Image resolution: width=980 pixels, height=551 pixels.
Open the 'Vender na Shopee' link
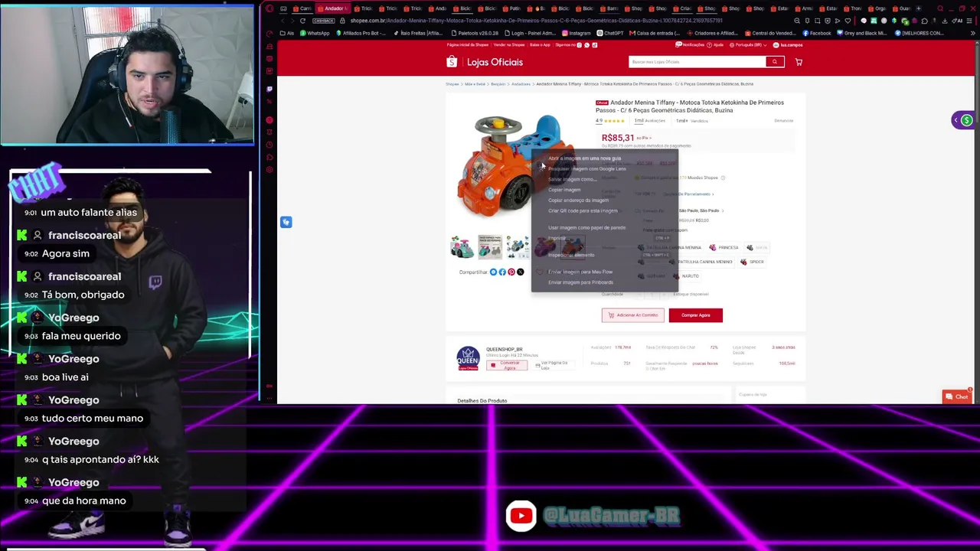pyautogui.click(x=508, y=44)
